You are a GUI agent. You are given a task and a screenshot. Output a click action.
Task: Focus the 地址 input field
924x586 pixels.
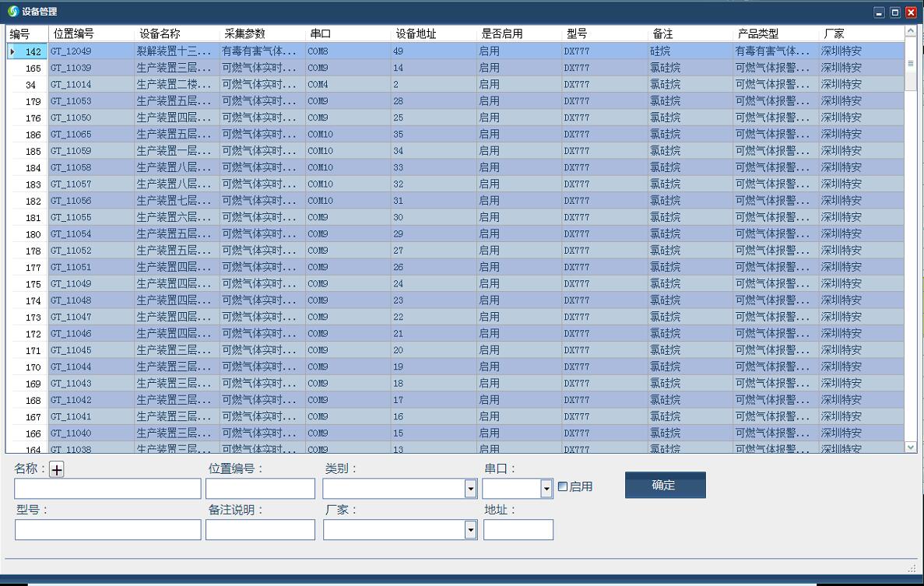point(518,530)
